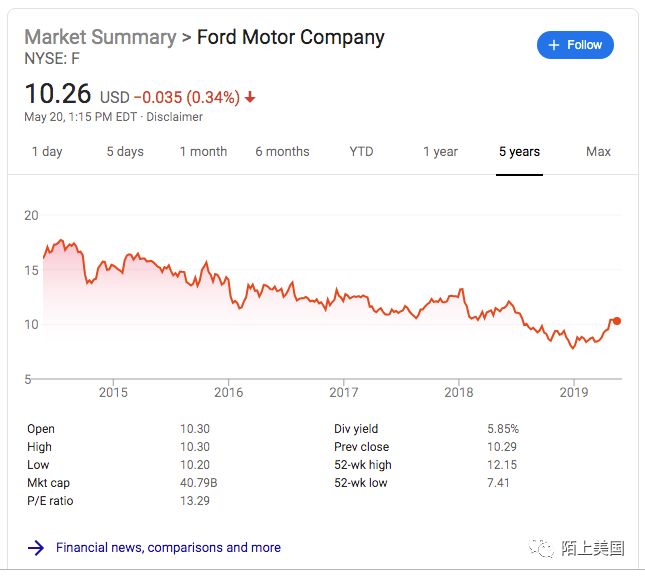
Task: Switch to the 5 days tab
Action: (125, 152)
